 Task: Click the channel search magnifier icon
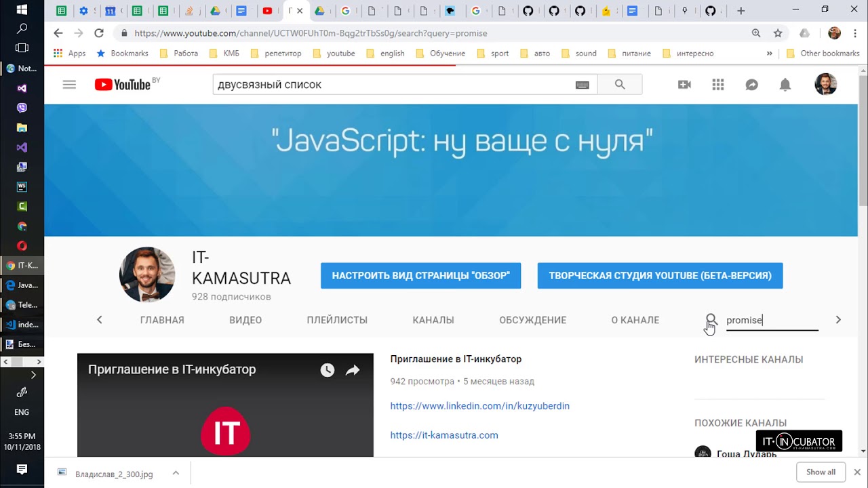pos(711,320)
